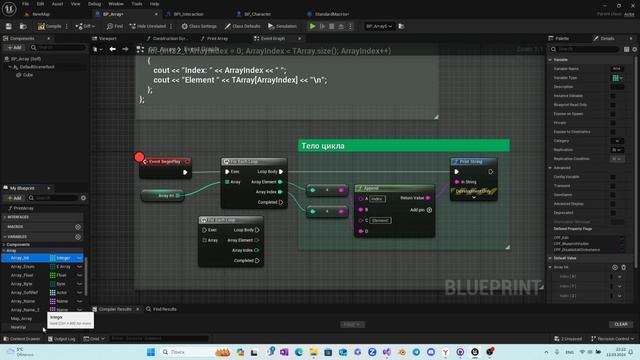Viewport: 640px width, 360px height.
Task: Open the Tools menu
Action: pyautogui.click(x=137, y=4)
